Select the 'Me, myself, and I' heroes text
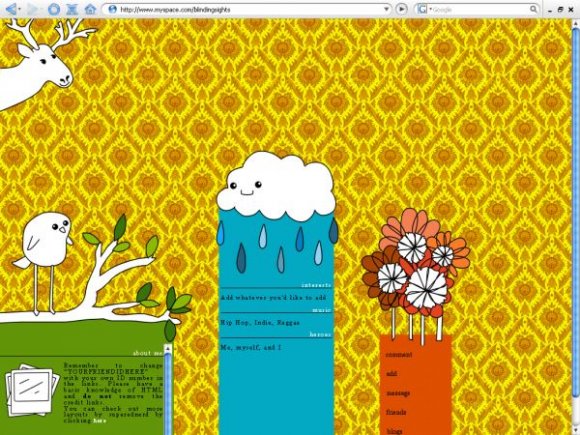 pos(251,347)
